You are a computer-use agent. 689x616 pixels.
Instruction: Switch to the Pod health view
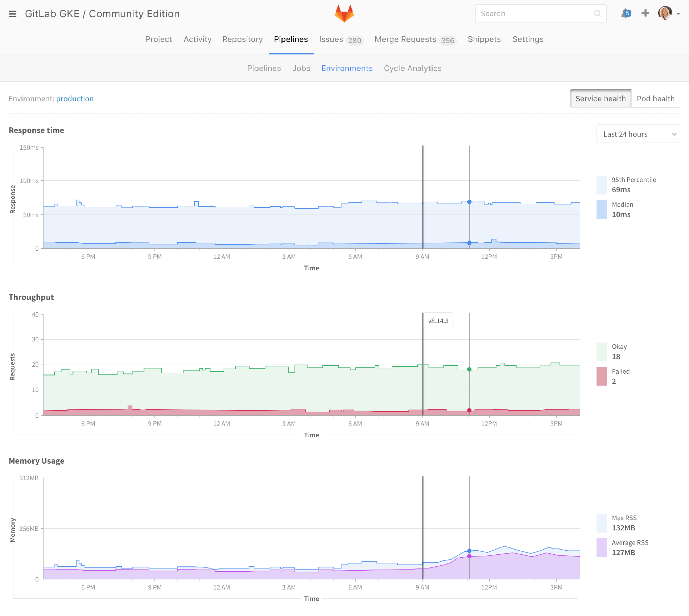click(655, 99)
